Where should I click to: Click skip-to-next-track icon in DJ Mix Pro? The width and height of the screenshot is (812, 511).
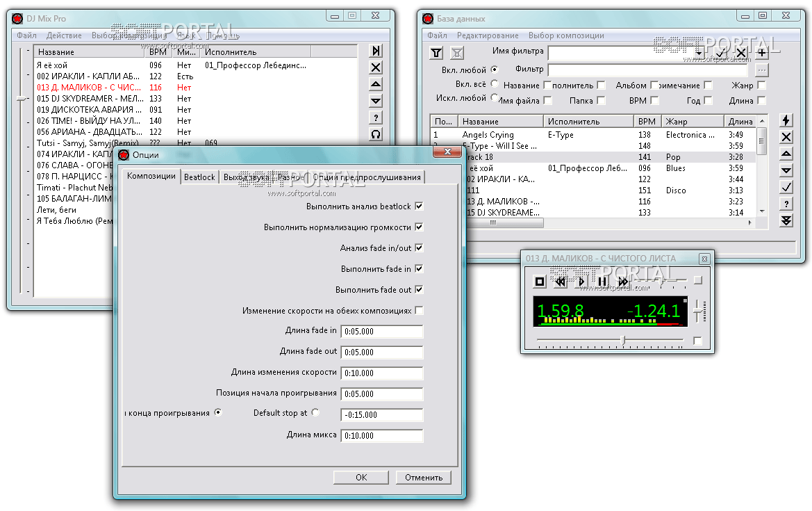(376, 51)
